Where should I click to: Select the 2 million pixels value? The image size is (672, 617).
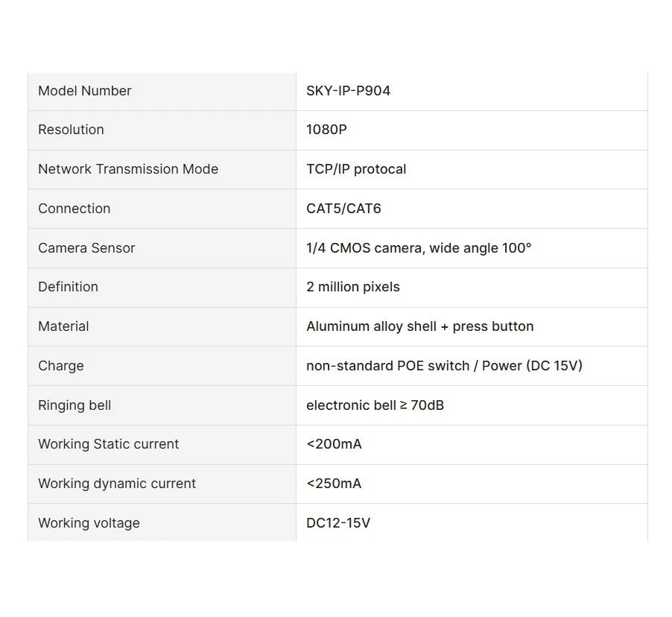[353, 287]
